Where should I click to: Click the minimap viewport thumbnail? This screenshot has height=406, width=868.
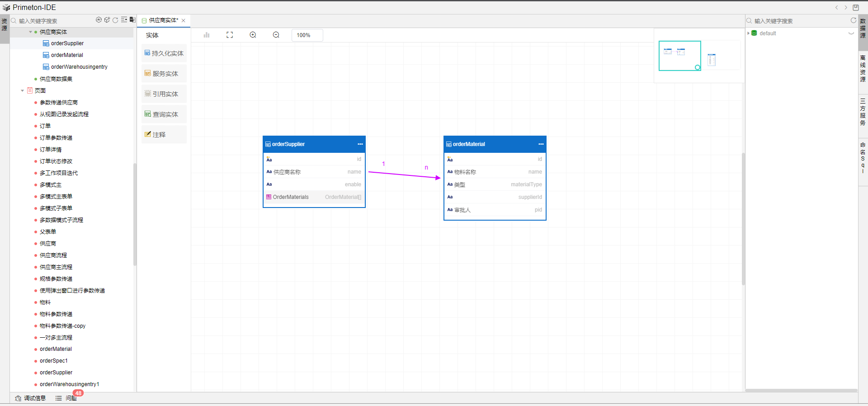(679, 56)
